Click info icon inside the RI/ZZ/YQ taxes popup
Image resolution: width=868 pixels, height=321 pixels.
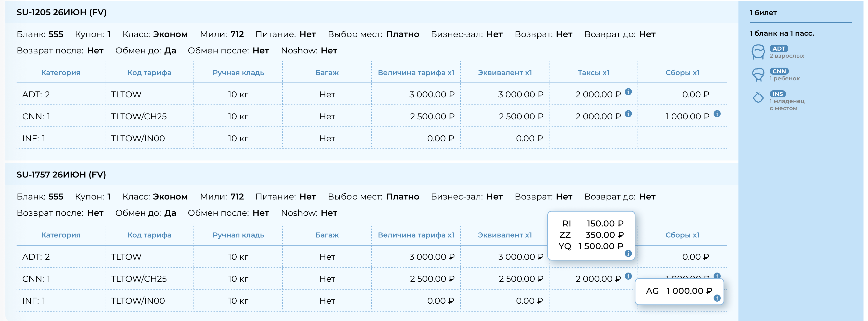tap(628, 253)
